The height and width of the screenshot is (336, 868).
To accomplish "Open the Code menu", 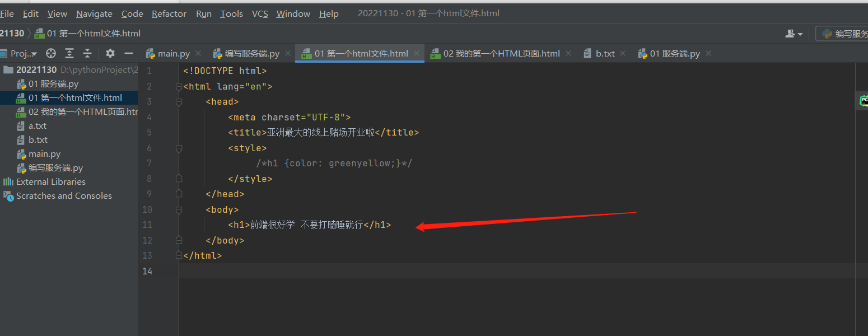I will click(132, 13).
